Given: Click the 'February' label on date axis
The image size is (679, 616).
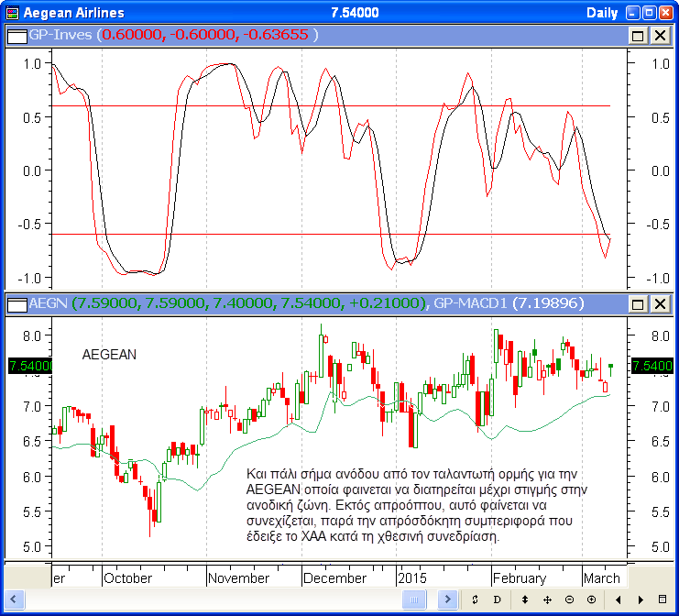Looking at the screenshot, I should click(x=520, y=578).
